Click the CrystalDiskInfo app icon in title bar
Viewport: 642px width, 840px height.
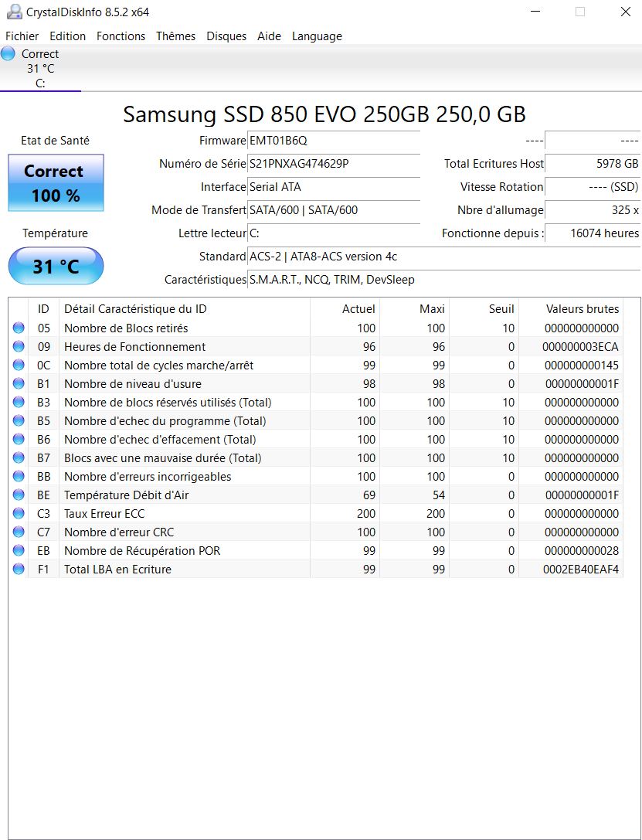pos(13,12)
